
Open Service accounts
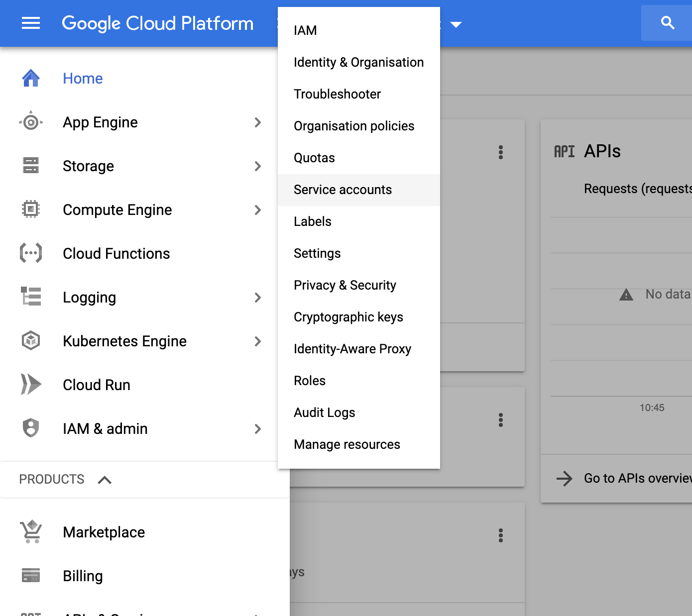(x=359, y=190)
